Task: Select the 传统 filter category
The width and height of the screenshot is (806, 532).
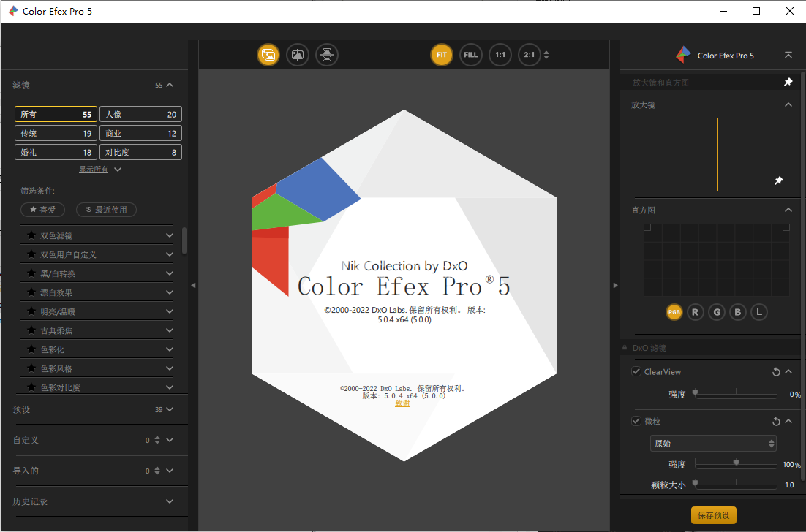Action: click(56, 133)
